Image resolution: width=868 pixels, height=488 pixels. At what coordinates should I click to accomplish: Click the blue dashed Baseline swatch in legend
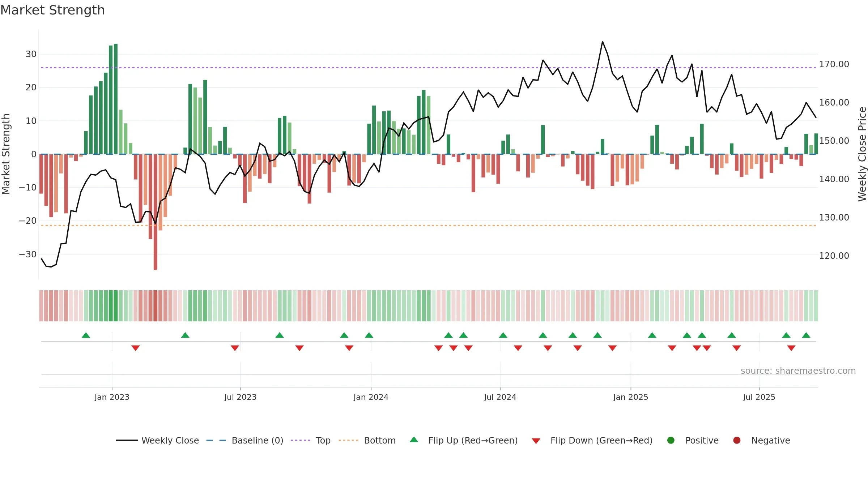coord(216,440)
